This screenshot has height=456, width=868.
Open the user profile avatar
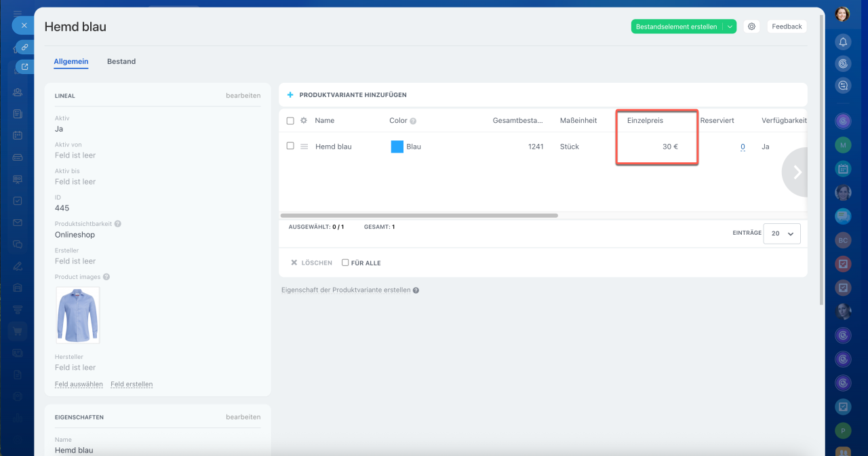842,14
